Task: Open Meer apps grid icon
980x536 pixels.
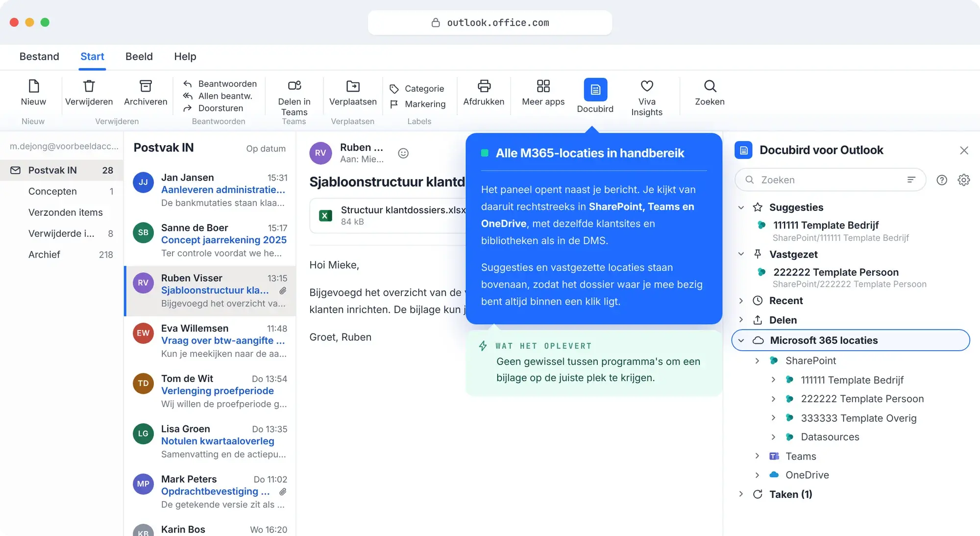Action: [x=543, y=86]
